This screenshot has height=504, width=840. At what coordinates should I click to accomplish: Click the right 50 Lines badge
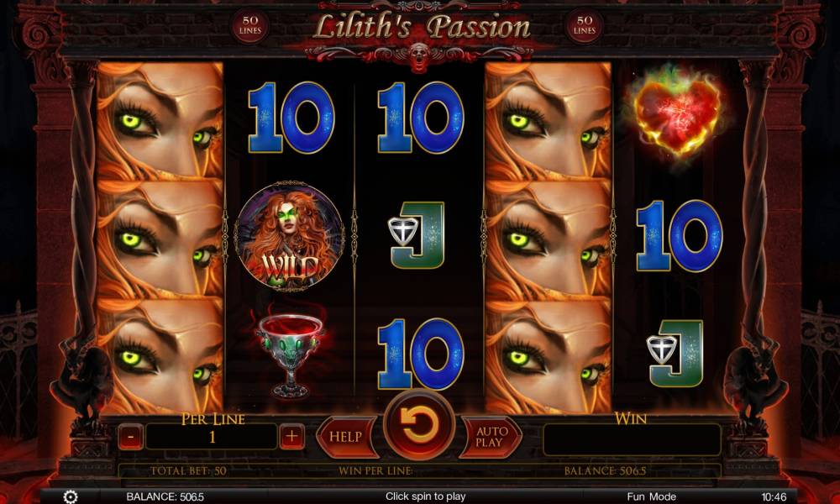point(585,25)
